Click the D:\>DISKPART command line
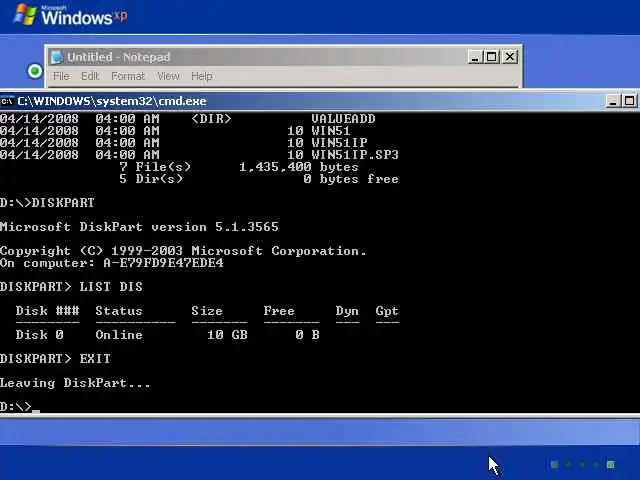Viewport: 640px width, 480px height. coord(47,203)
